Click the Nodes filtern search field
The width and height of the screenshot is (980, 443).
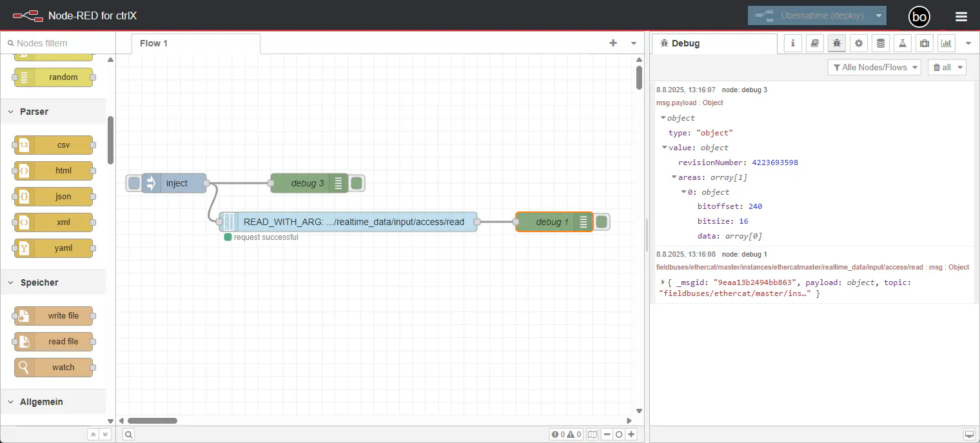(x=57, y=43)
